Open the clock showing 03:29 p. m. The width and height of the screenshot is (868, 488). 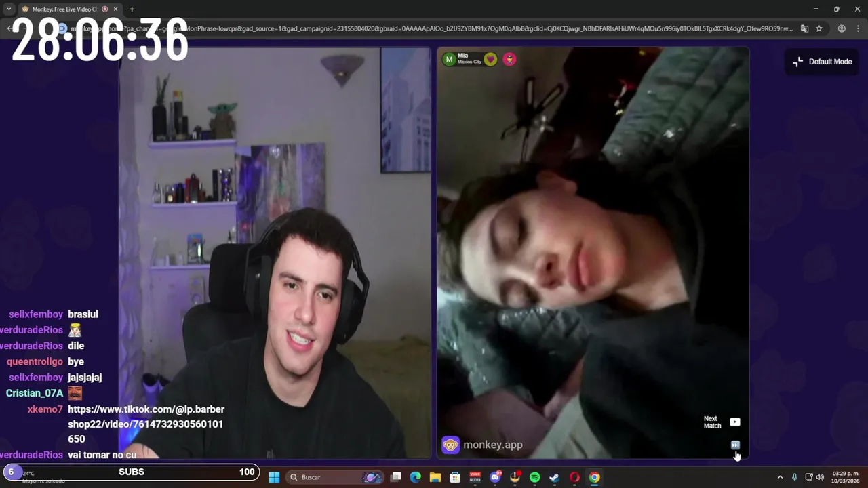tap(846, 476)
